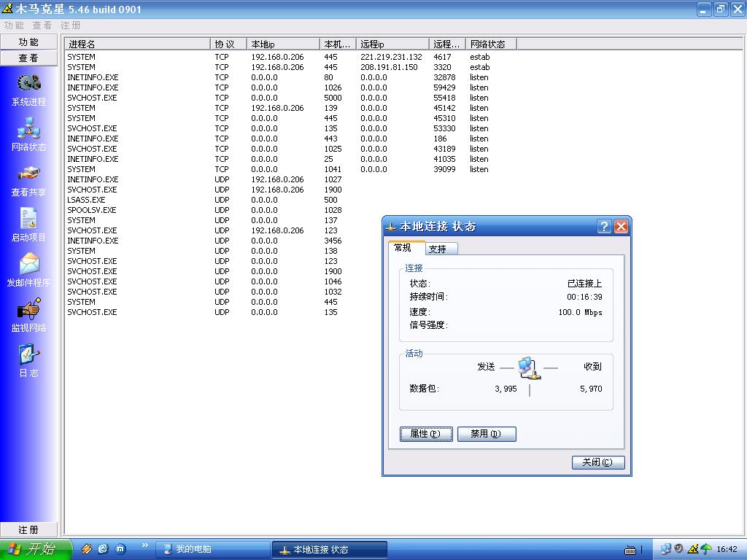
Task: Open the 发邮件程序 mail program icon
Action: coord(29,264)
